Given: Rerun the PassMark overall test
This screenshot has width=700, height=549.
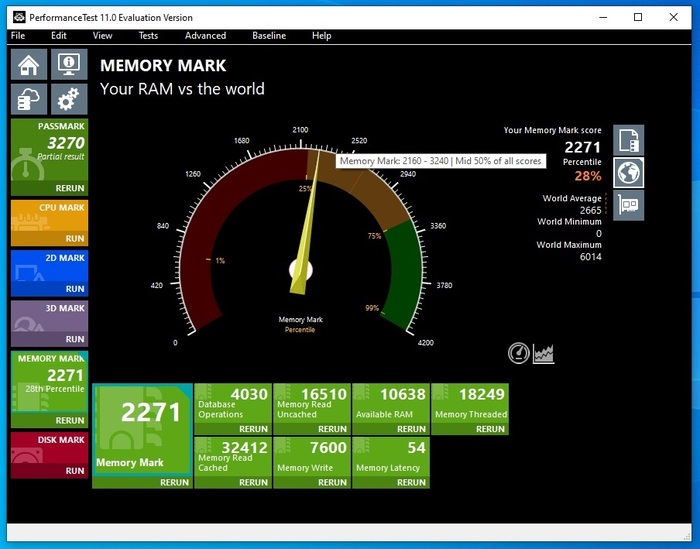Looking at the screenshot, I should (x=70, y=188).
